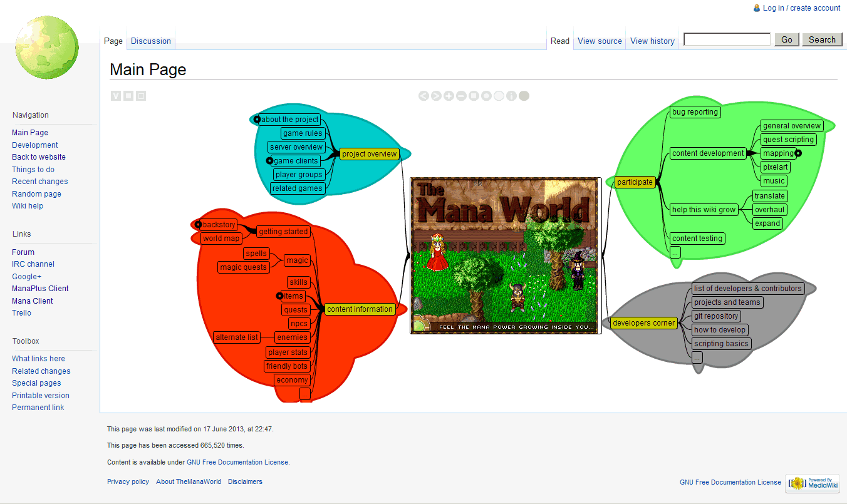847x504 pixels.
Task: Open the 'translate' node
Action: [x=770, y=196]
